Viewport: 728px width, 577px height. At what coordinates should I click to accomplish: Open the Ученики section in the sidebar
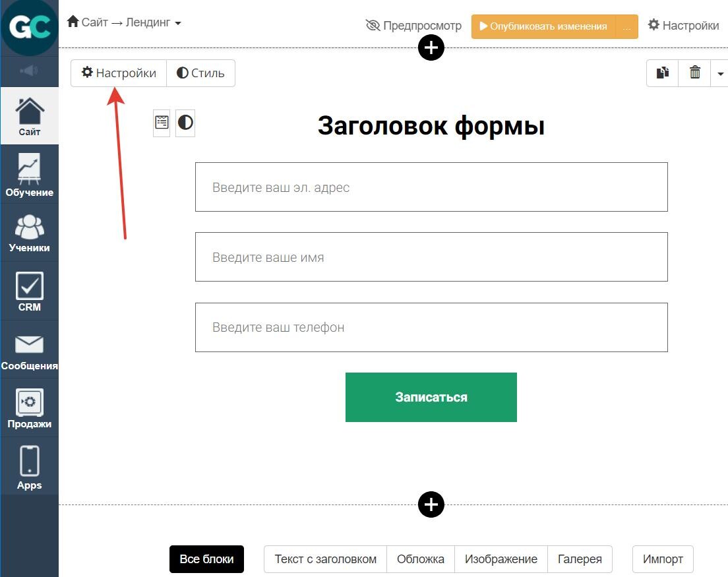tap(29, 233)
